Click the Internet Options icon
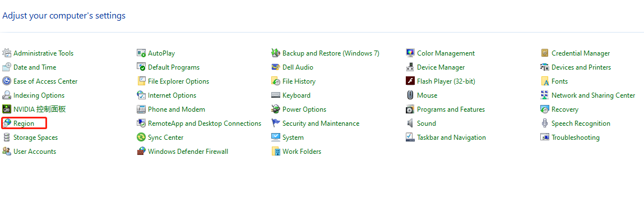The width and height of the screenshot is (644, 215). (x=141, y=95)
